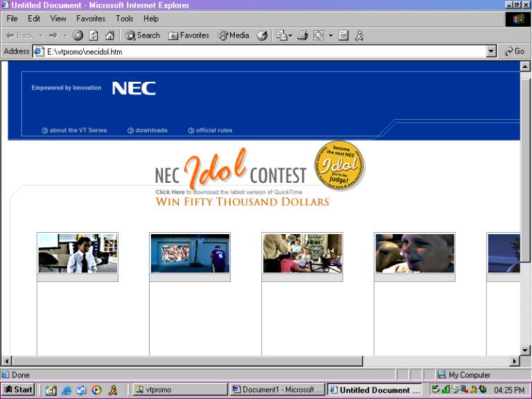
Task: Click the address bar URL field
Action: point(266,51)
